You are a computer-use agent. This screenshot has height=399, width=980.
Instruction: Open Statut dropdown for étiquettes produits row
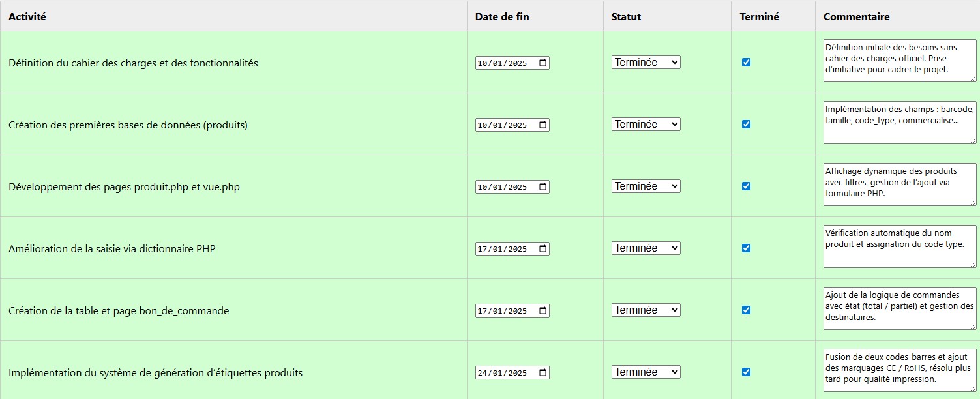point(646,372)
